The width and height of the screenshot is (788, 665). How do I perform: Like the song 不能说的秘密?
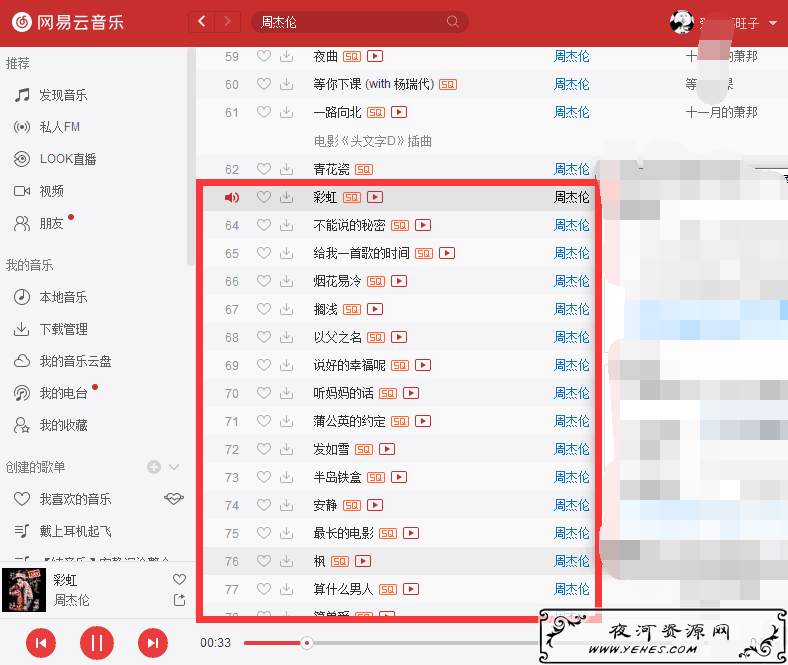click(x=264, y=225)
